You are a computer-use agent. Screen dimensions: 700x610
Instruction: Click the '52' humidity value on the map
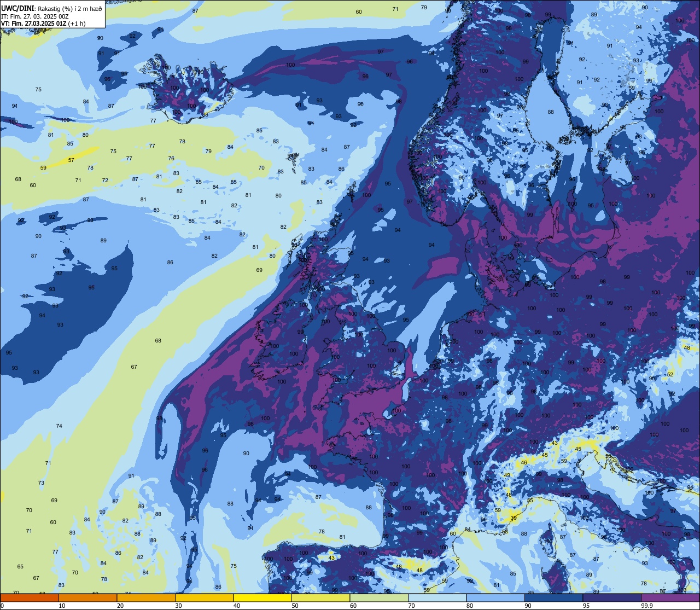[x=670, y=374]
